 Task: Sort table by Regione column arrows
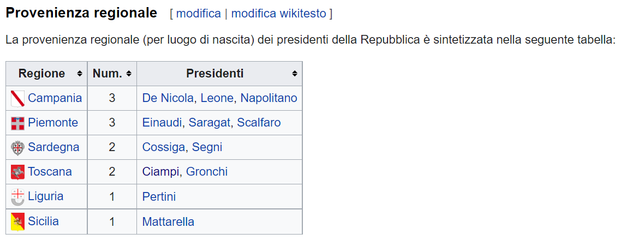pos(79,74)
